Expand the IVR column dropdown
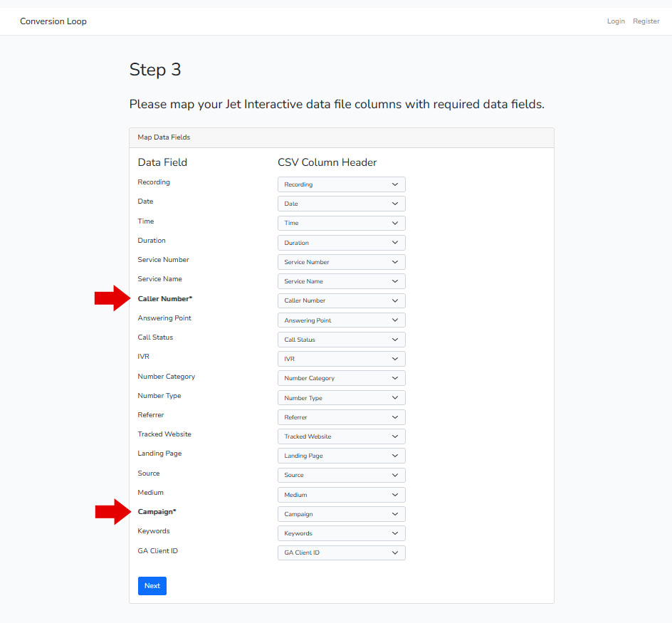This screenshot has width=672, height=623. pos(341,359)
